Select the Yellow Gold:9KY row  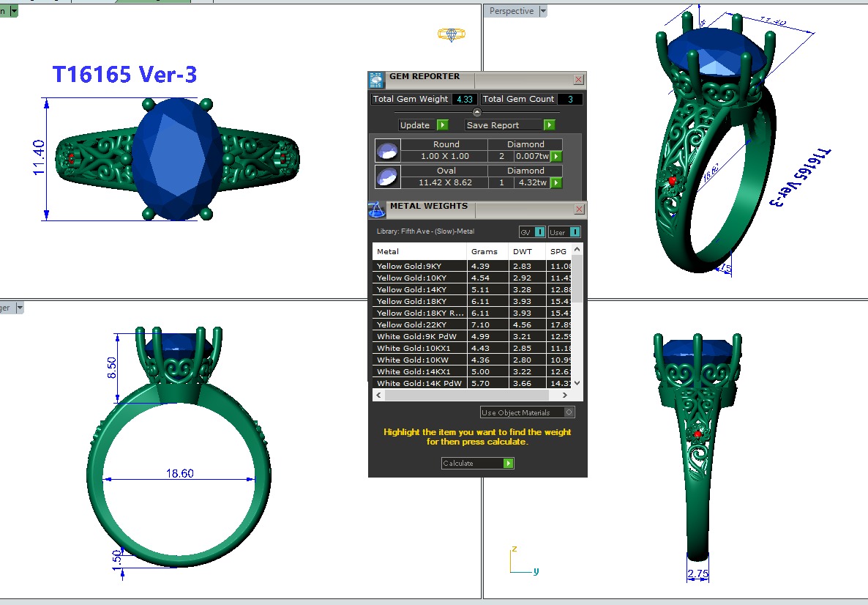[471, 266]
